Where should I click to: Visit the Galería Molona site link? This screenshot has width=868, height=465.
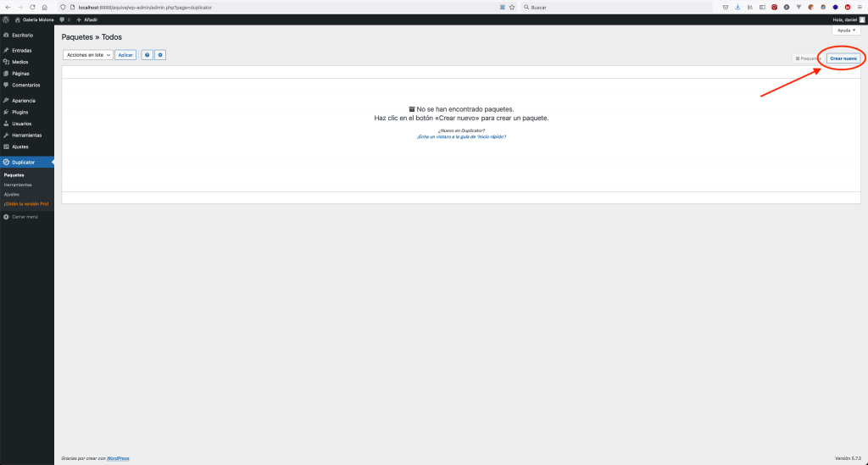pyautogui.click(x=34, y=19)
